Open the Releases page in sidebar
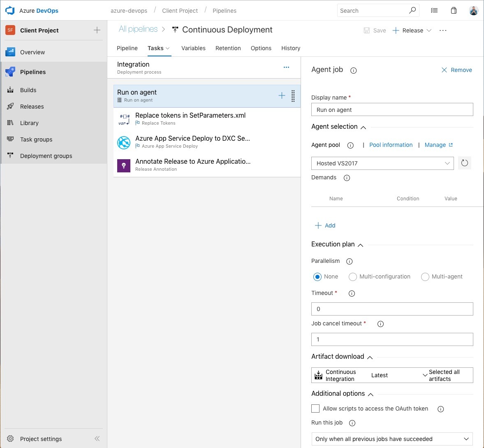 pos(32,107)
